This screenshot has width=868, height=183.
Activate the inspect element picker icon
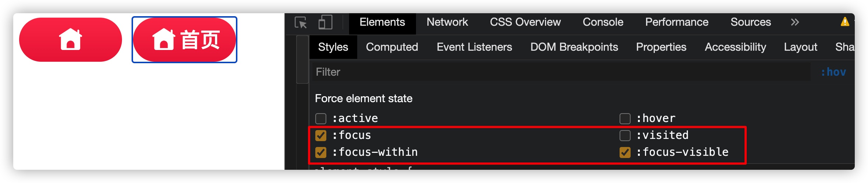tap(301, 22)
